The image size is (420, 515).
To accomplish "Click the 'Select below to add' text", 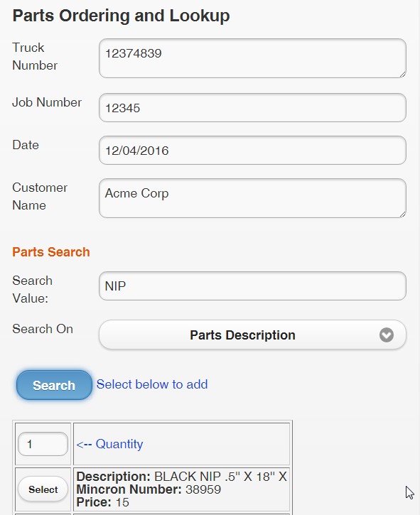I will (x=152, y=384).
